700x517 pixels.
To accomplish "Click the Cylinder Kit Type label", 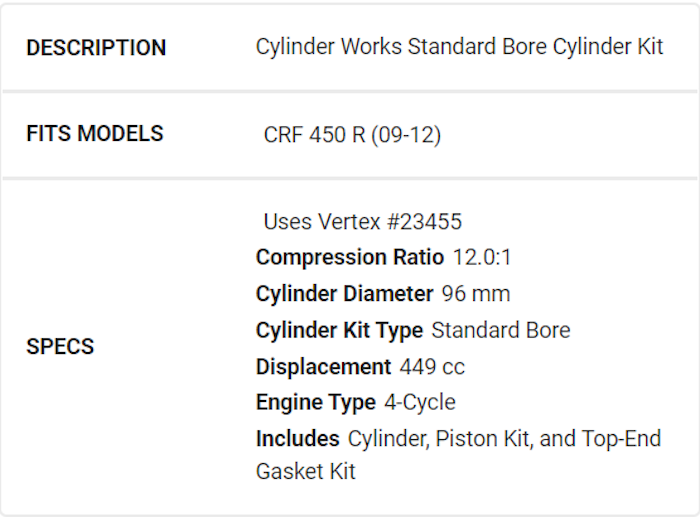I will (339, 330).
